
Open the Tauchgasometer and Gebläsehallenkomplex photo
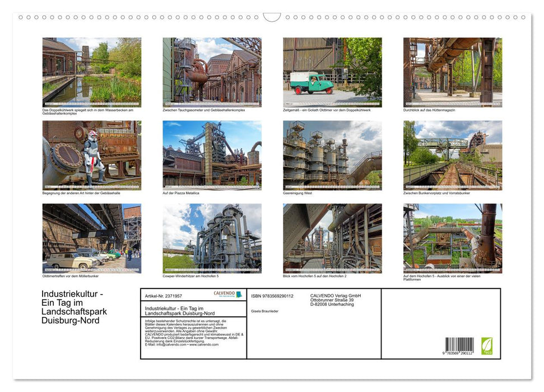point(212,72)
